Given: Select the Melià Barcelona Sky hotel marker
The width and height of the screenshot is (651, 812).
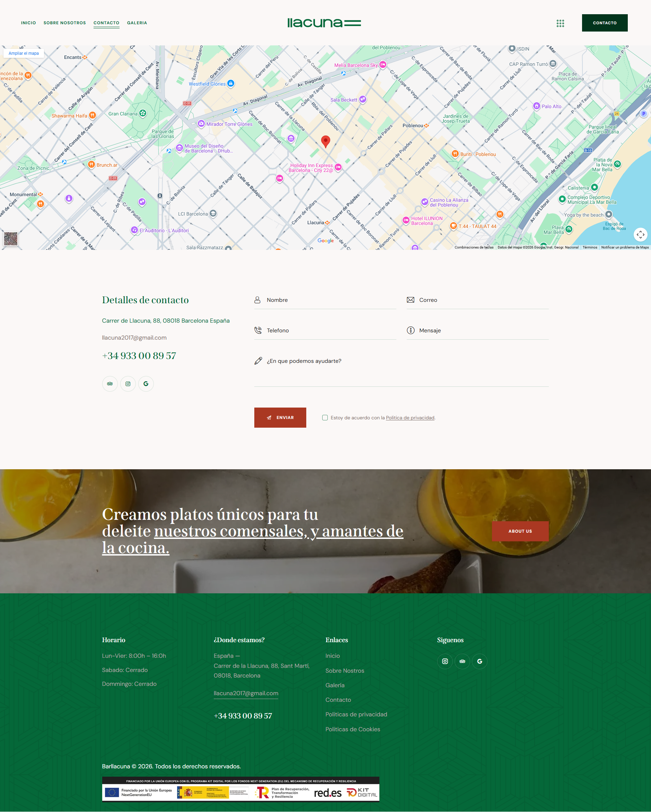Looking at the screenshot, I should pyautogui.click(x=383, y=64).
